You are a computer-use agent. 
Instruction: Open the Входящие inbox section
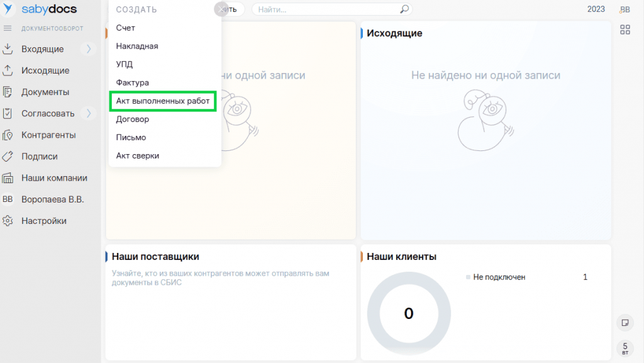click(42, 49)
